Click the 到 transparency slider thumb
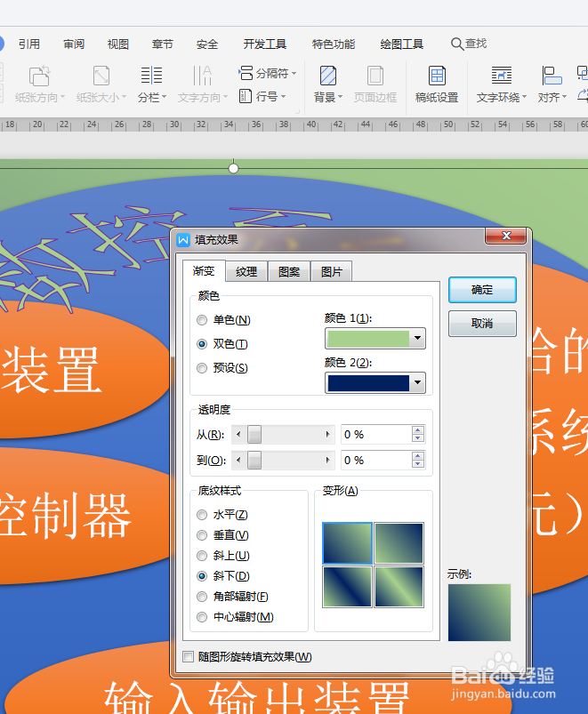The height and width of the screenshot is (714, 588). click(254, 461)
